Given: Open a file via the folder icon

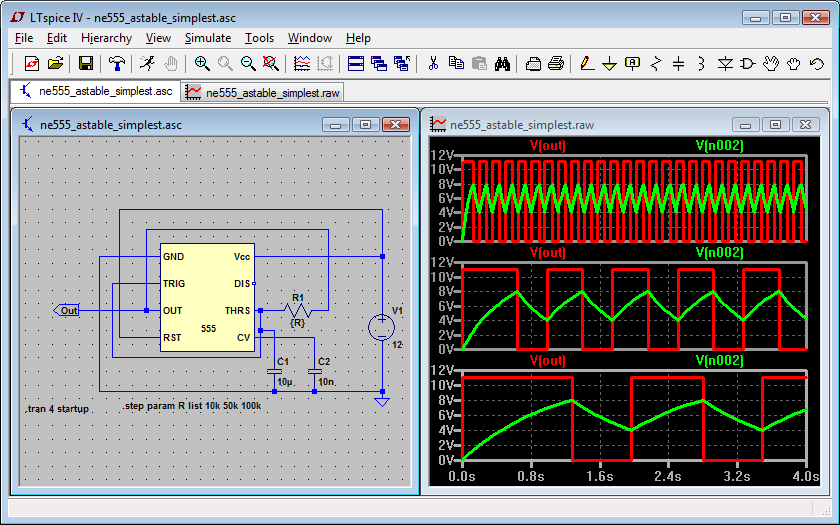Looking at the screenshot, I should [x=55, y=64].
